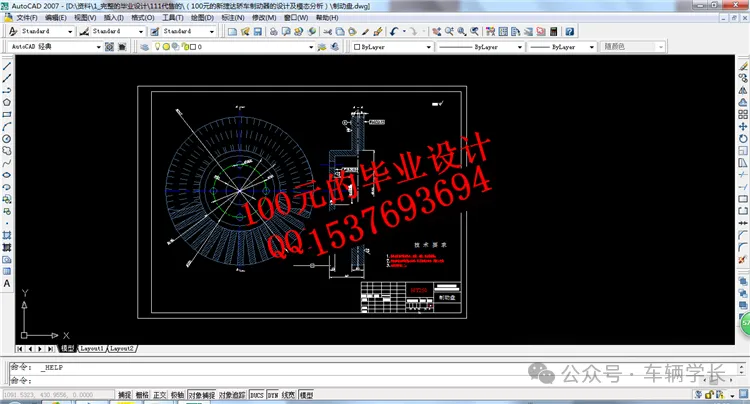
Task: Switch to the Layout2 tab
Action: coord(122,349)
